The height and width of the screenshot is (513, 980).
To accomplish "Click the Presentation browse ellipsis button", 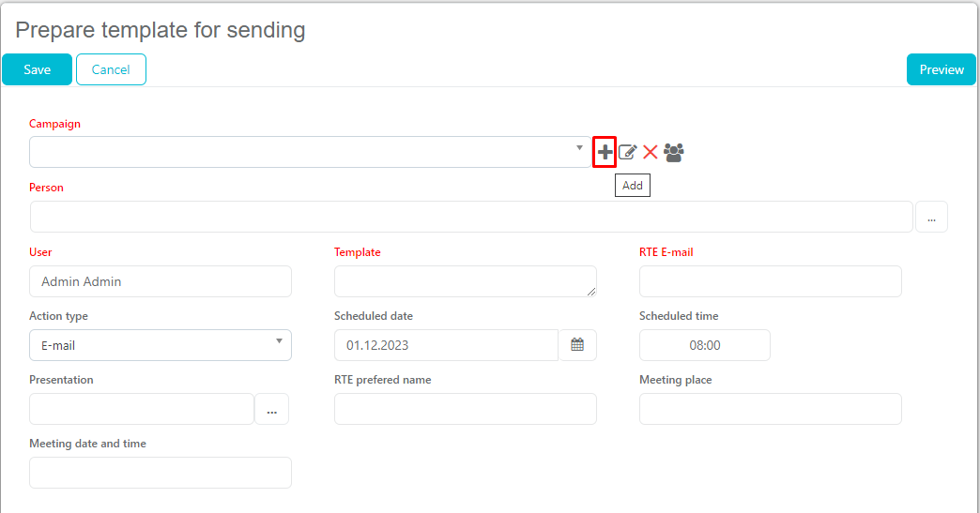I will pos(271,409).
